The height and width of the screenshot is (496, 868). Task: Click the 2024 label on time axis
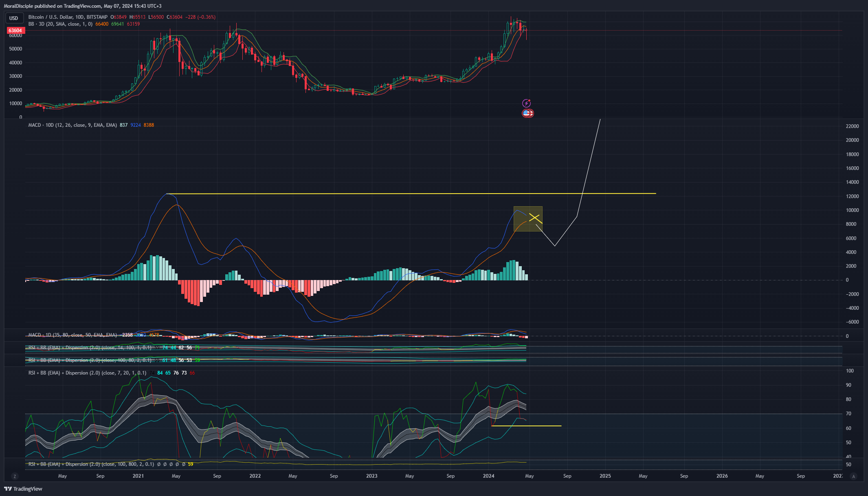[x=488, y=476]
